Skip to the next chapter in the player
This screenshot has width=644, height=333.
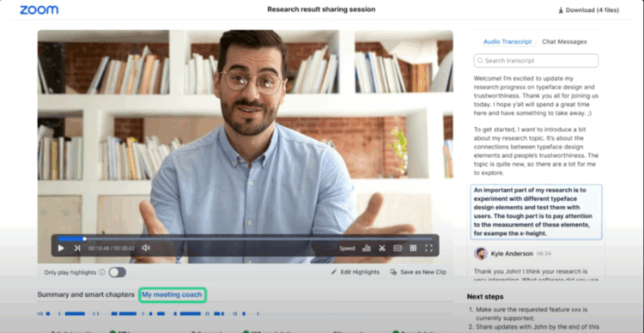[76, 248]
